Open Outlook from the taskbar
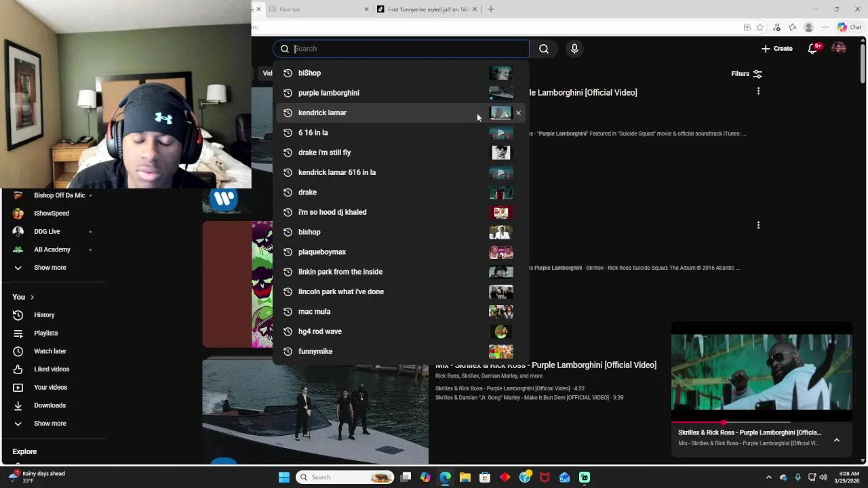Screen dimensions: 868x488 [565, 477]
